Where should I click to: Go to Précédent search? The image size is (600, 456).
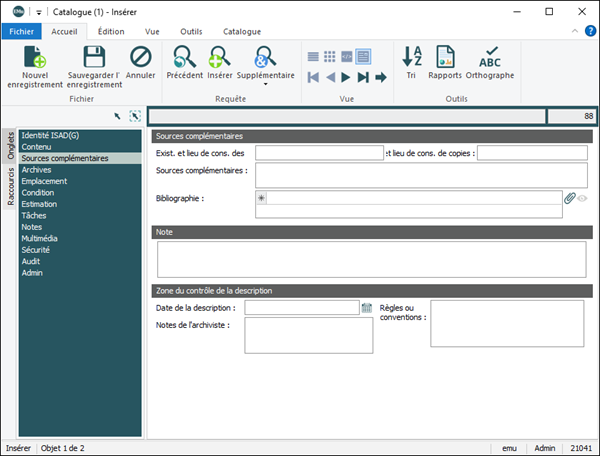184,58
